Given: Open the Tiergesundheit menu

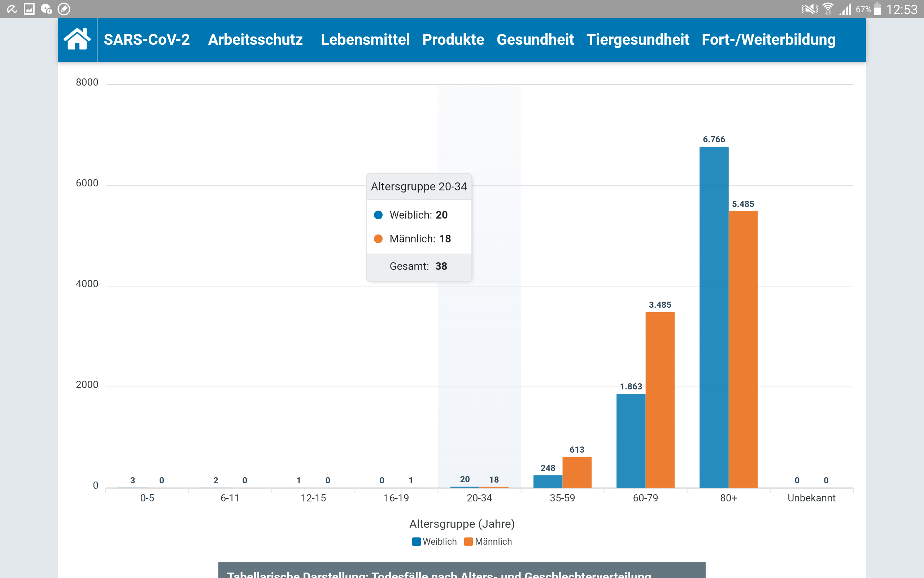Looking at the screenshot, I should click(638, 39).
